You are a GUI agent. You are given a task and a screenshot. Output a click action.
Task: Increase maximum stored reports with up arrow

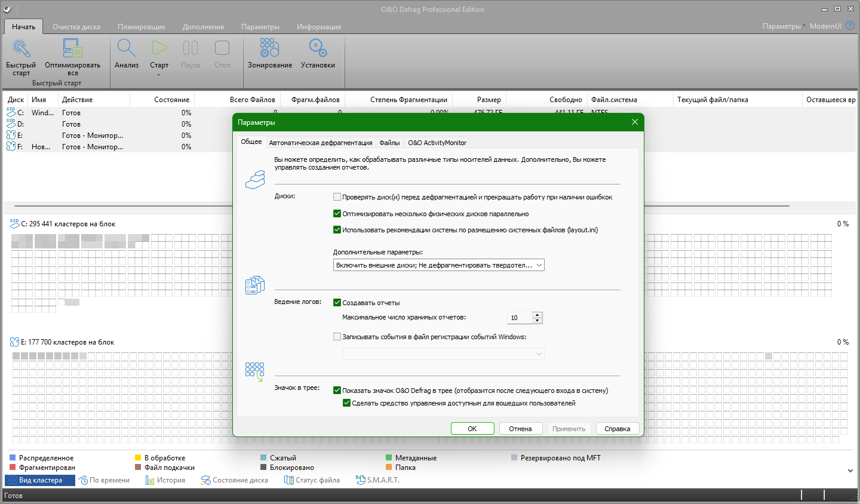click(x=537, y=315)
